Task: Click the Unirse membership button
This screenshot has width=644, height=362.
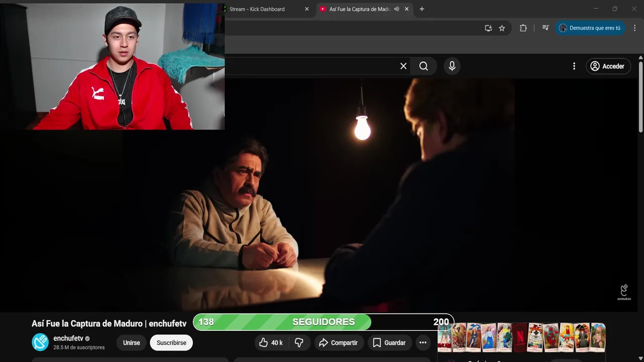Action: (x=131, y=343)
